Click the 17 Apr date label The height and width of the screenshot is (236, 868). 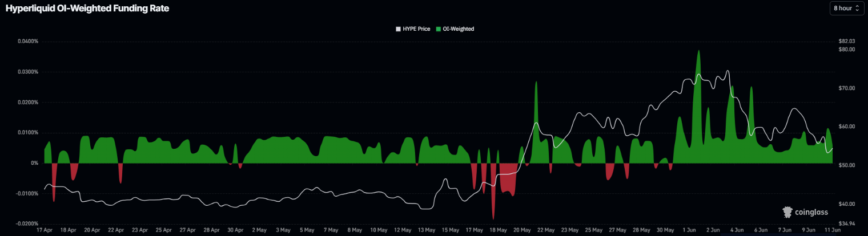(x=45, y=230)
